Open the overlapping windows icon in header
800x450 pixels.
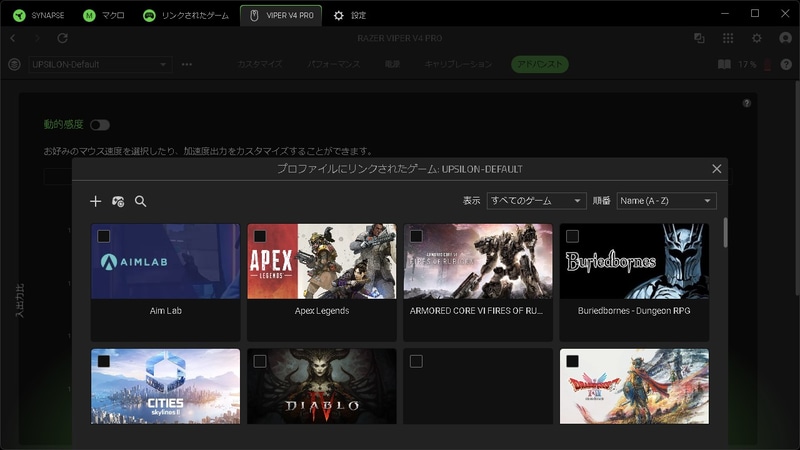point(699,38)
